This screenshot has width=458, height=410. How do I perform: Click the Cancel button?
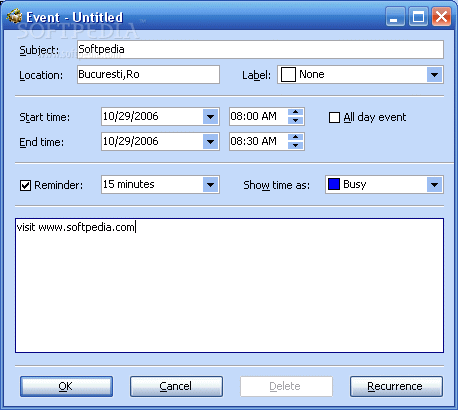pos(176,386)
